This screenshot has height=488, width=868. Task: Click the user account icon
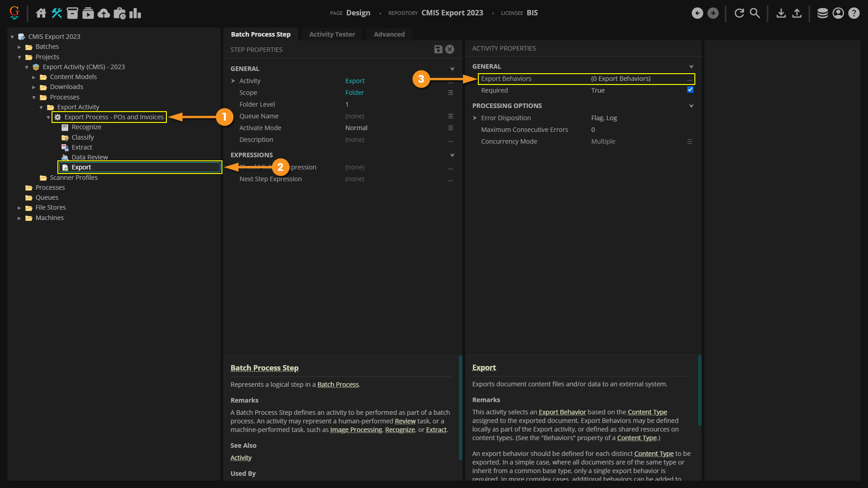click(838, 13)
